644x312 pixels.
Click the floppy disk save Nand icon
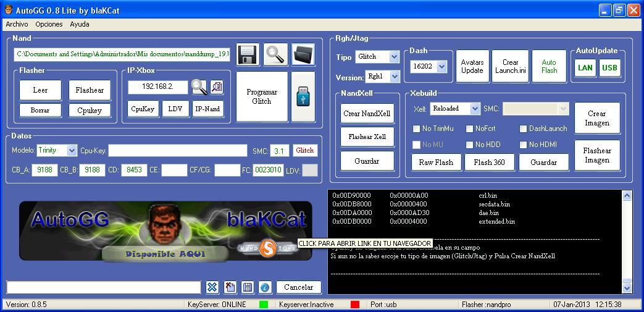point(248,54)
